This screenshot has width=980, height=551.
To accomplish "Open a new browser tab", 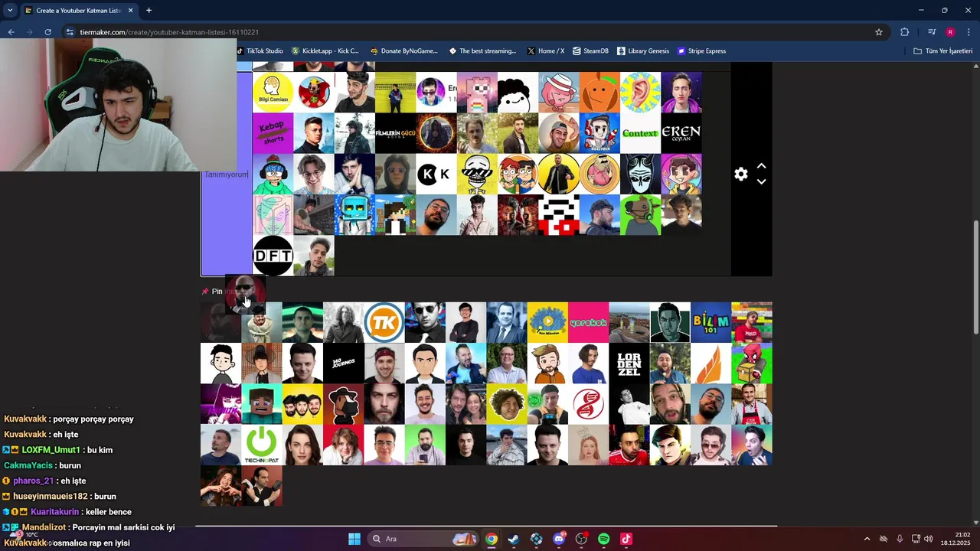I will (149, 10).
